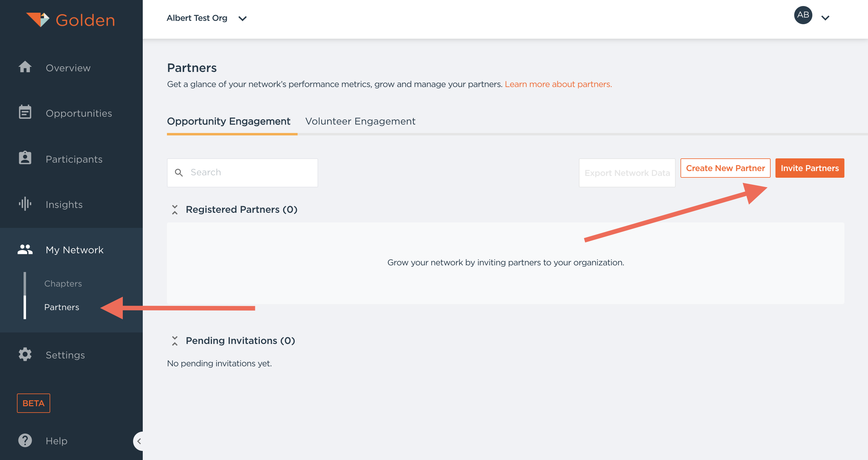Image resolution: width=868 pixels, height=460 pixels.
Task: Click the Help question mark icon
Action: pyautogui.click(x=25, y=440)
